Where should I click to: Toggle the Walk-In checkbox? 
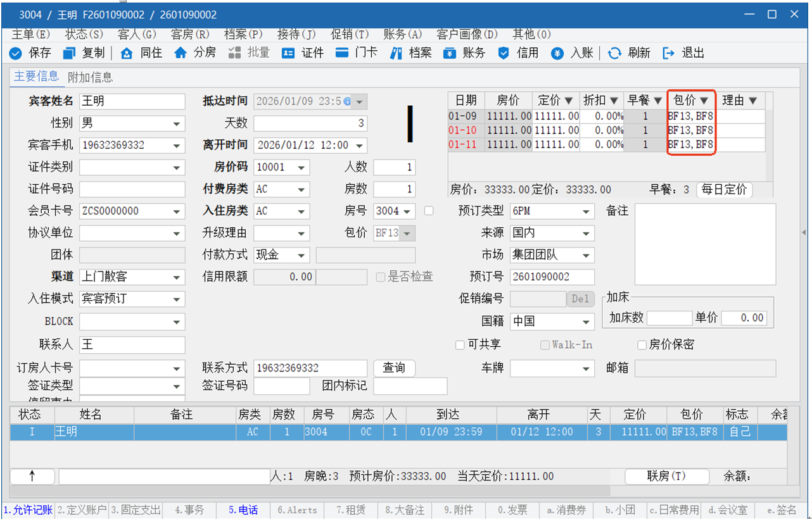(x=545, y=345)
